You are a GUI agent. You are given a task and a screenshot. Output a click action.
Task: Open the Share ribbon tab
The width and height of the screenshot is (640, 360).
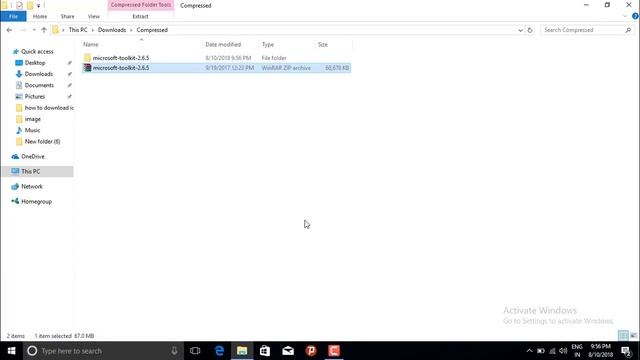(x=67, y=16)
